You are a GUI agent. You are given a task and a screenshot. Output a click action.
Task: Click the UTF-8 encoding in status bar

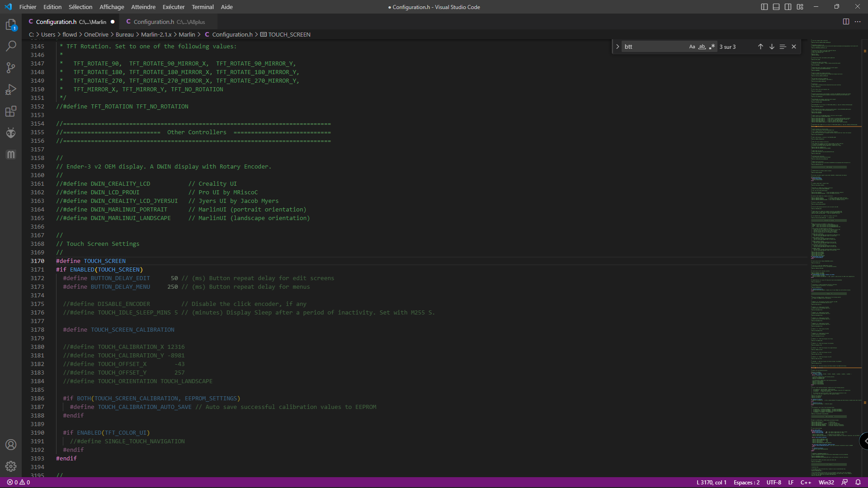click(774, 482)
